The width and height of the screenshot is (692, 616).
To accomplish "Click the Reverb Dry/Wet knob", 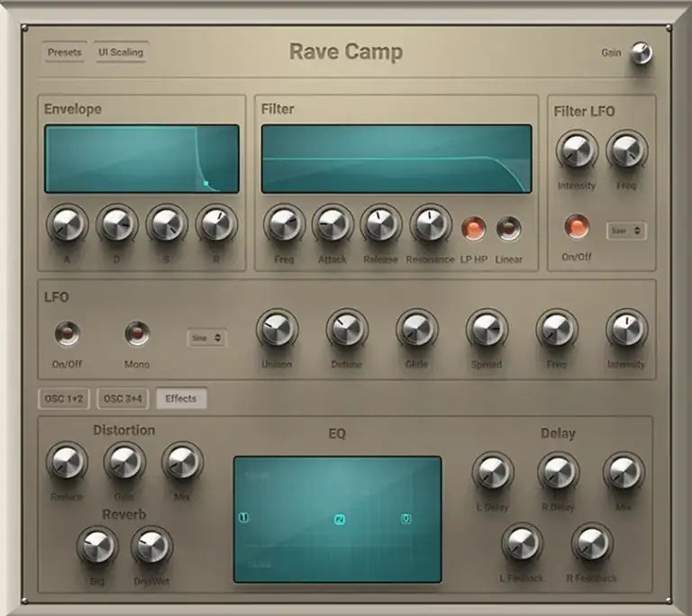I will click(x=151, y=546).
